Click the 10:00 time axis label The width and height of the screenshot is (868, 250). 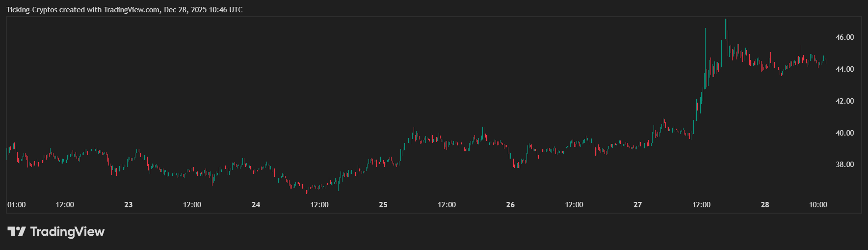tap(818, 205)
